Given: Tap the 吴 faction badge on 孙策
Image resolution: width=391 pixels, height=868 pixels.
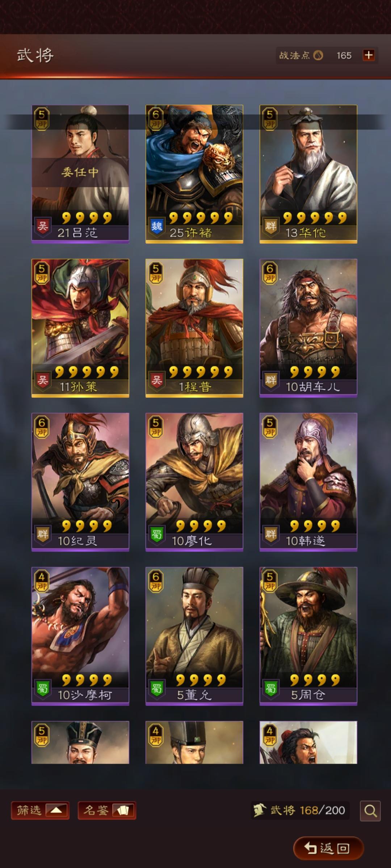Looking at the screenshot, I should point(43,380).
